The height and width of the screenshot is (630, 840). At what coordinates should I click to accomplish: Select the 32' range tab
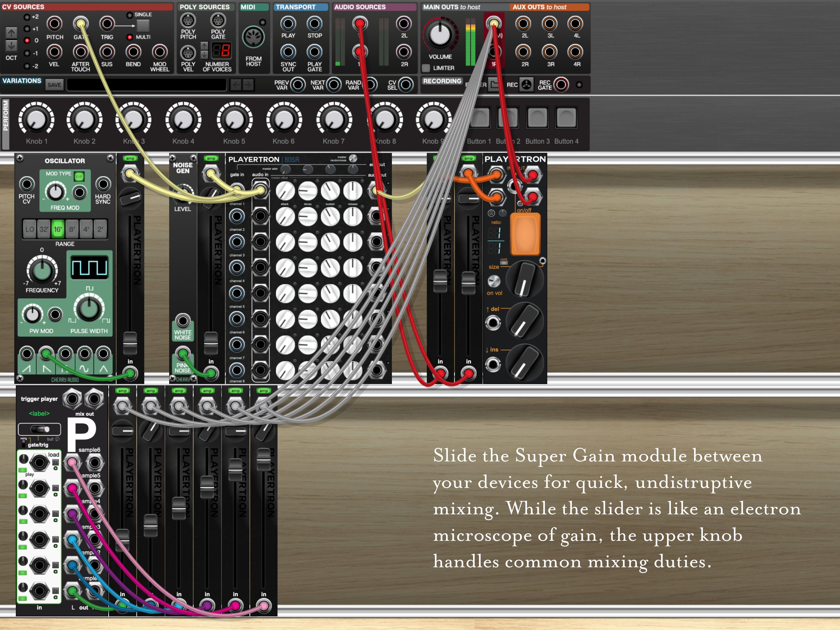44,229
